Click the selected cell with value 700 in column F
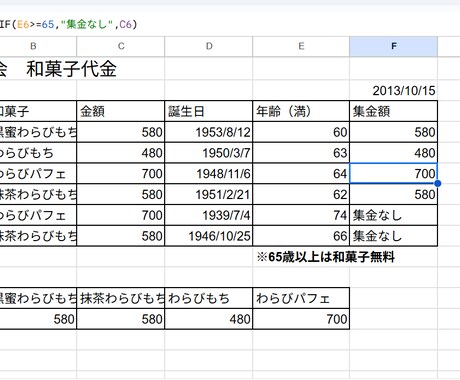The height and width of the screenshot is (380, 460). point(394,174)
